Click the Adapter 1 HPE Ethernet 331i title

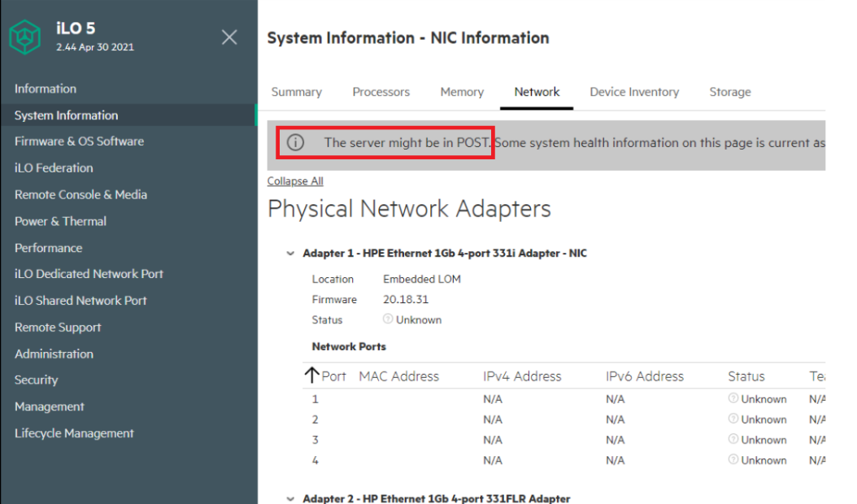[445, 253]
